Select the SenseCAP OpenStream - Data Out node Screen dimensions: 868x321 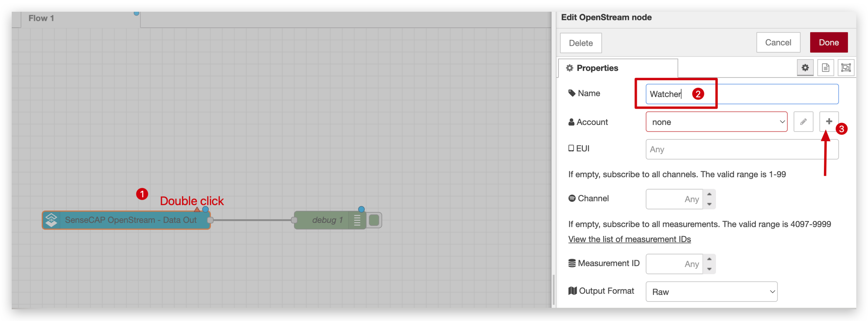(x=126, y=220)
